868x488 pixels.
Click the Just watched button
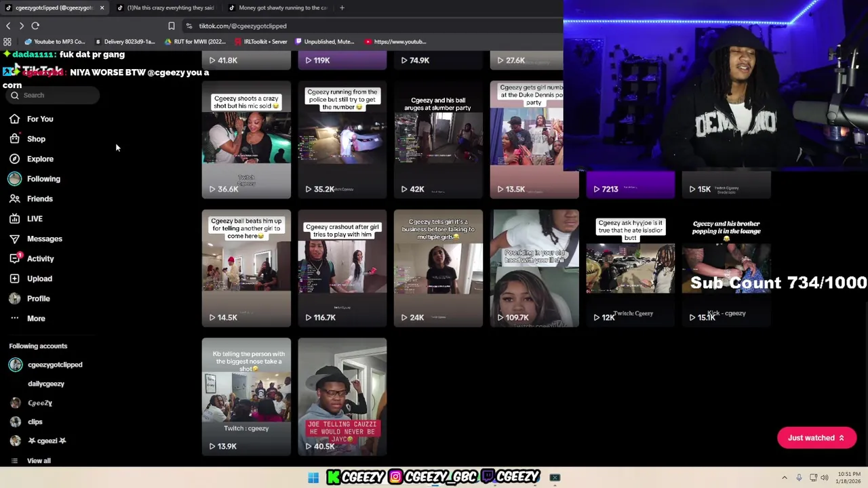pos(816,438)
